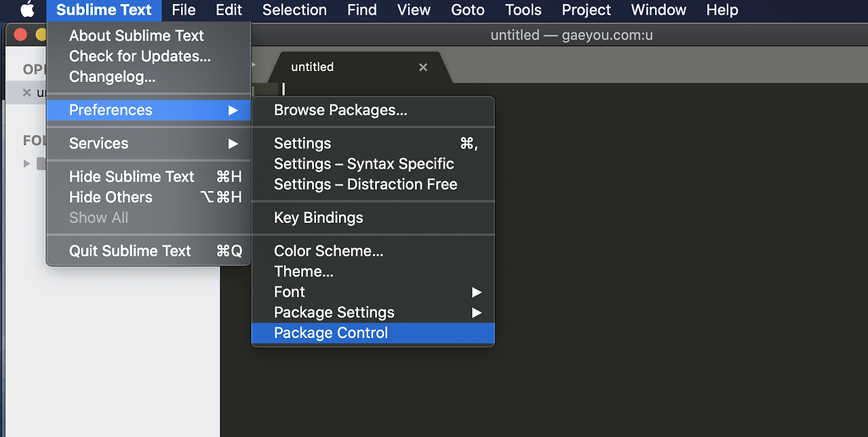
Task: Expand the Font submenu
Action: [x=373, y=292]
